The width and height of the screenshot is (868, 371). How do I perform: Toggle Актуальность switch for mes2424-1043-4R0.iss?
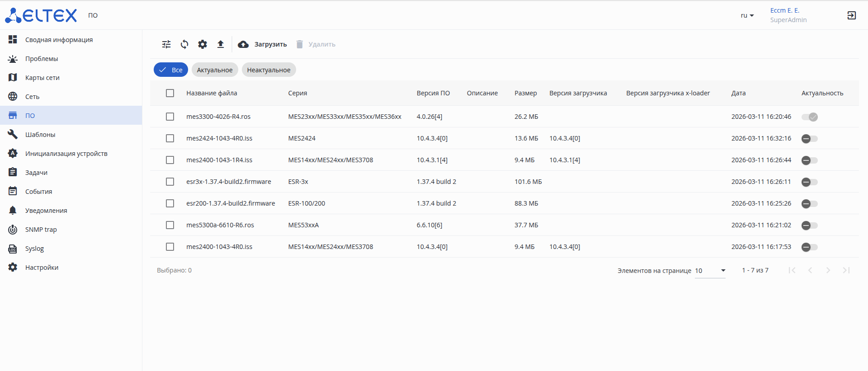coord(809,139)
